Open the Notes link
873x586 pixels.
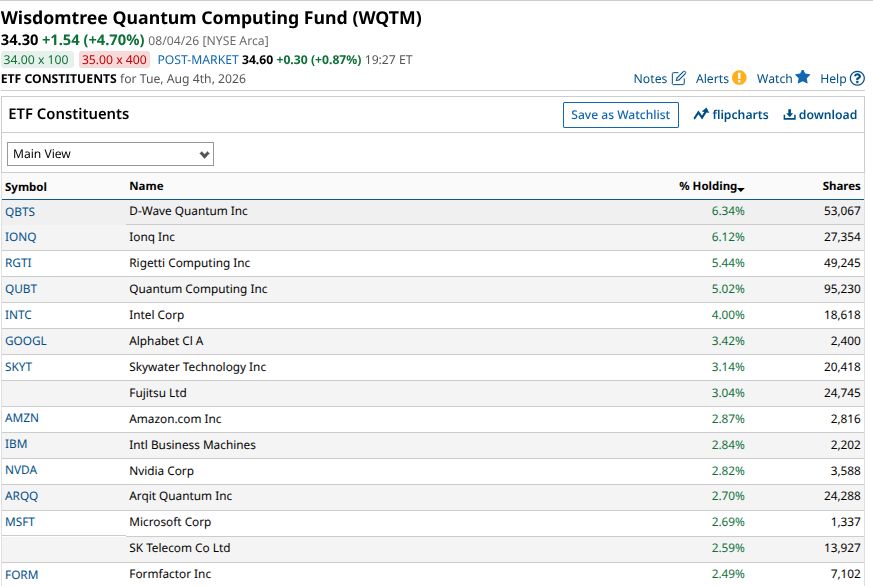(650, 78)
